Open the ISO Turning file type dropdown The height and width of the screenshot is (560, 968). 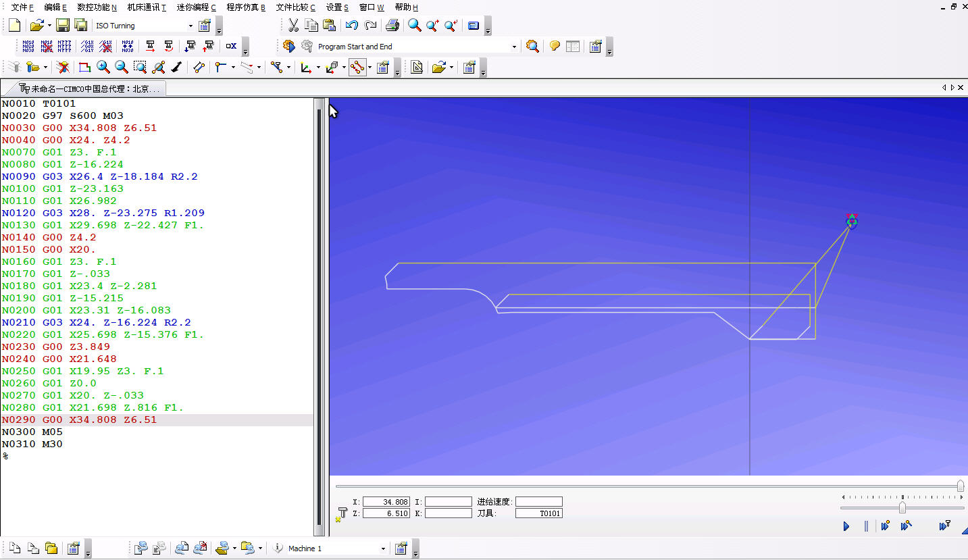click(x=190, y=26)
